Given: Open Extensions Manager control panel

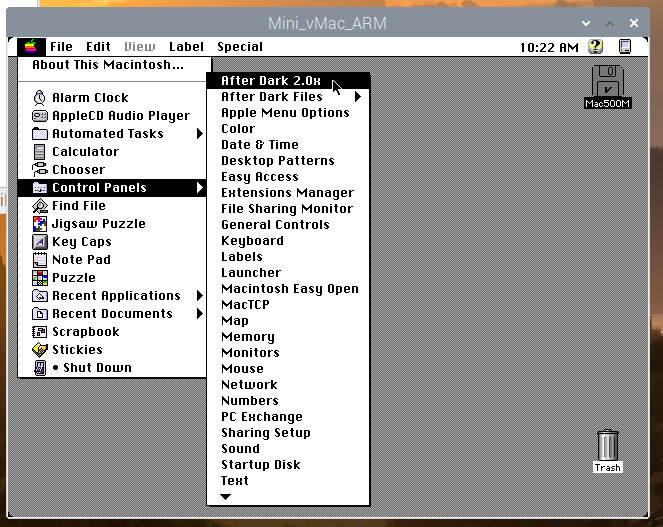Looking at the screenshot, I should [x=288, y=193].
